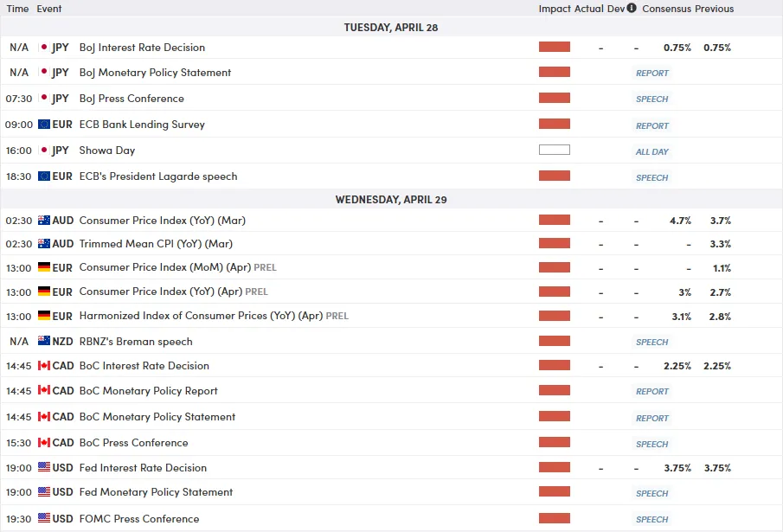Open BoC Interest Rate Decision event

(144, 366)
